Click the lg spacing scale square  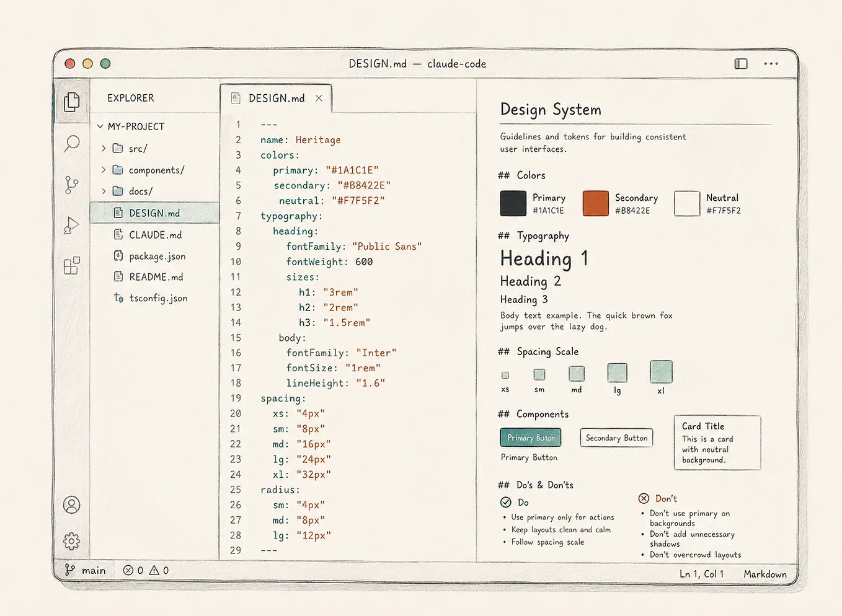(618, 373)
